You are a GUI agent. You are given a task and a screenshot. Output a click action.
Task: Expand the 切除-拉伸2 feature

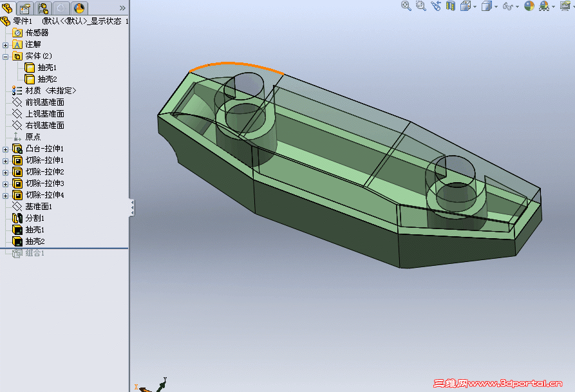tap(6, 173)
